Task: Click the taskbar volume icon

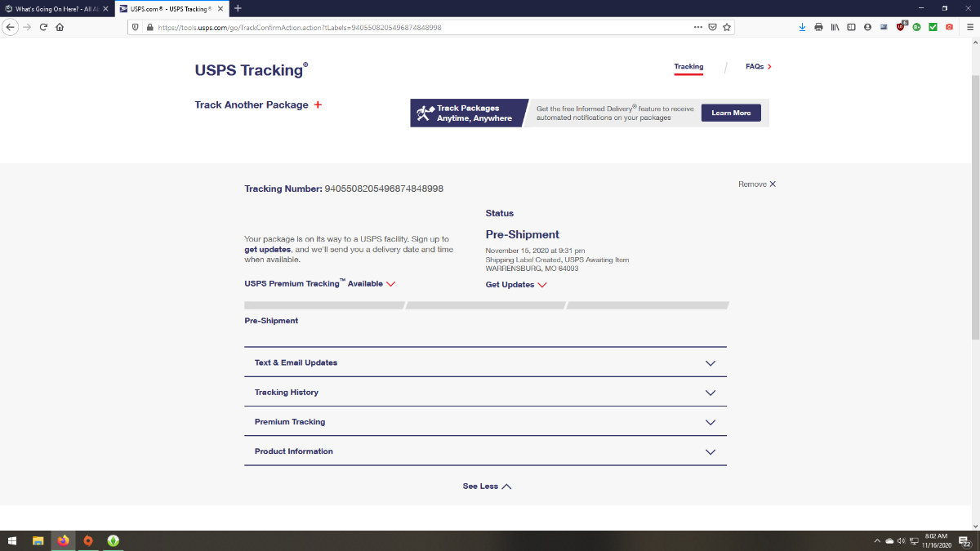Action: [902, 540]
